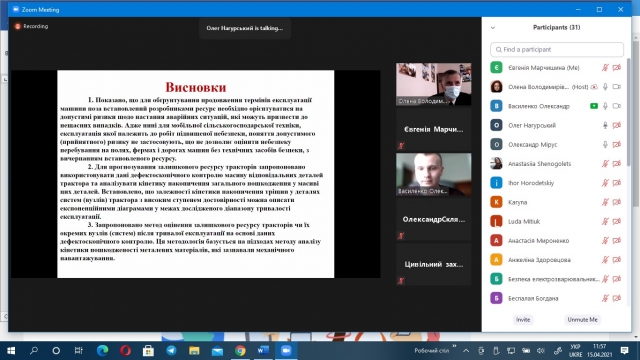The width and height of the screenshot is (640, 360).
Task: Toggle the muted microphone for Karyna
Action: (605, 202)
